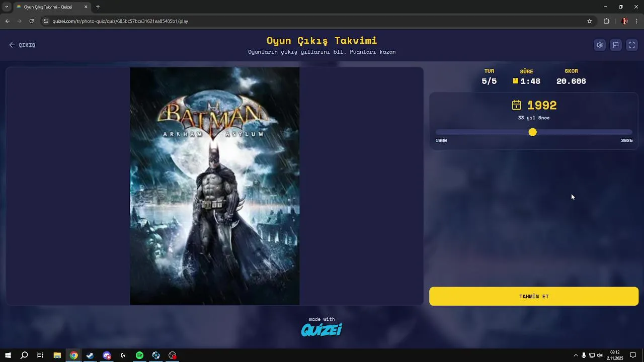Click the selected year value 1992
This screenshot has height=362, width=644.
[542, 105]
